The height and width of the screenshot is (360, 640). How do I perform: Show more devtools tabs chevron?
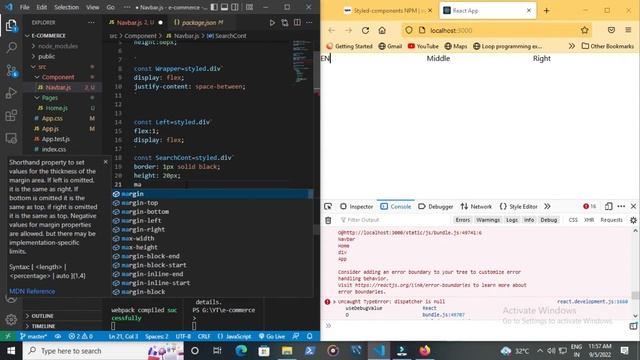point(547,207)
